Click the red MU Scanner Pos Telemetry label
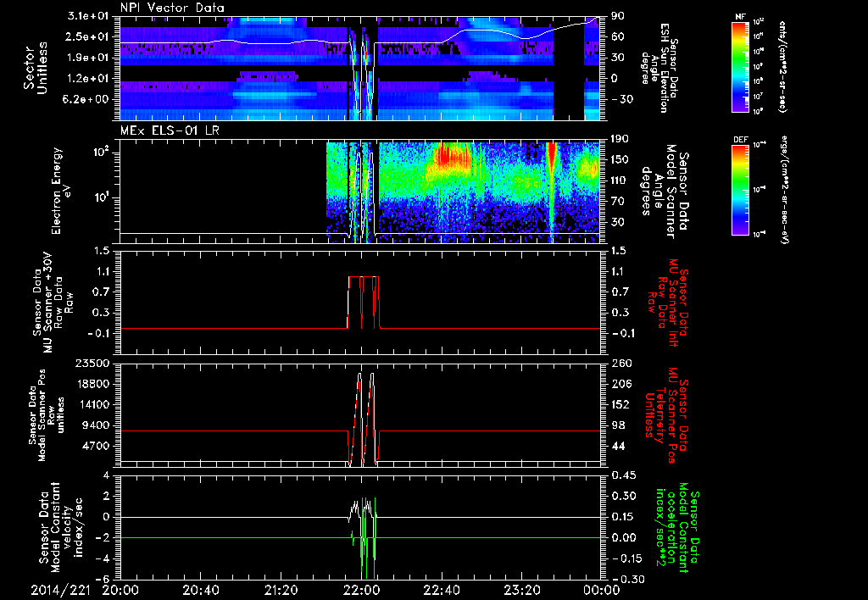The width and height of the screenshot is (868, 600). click(666, 415)
